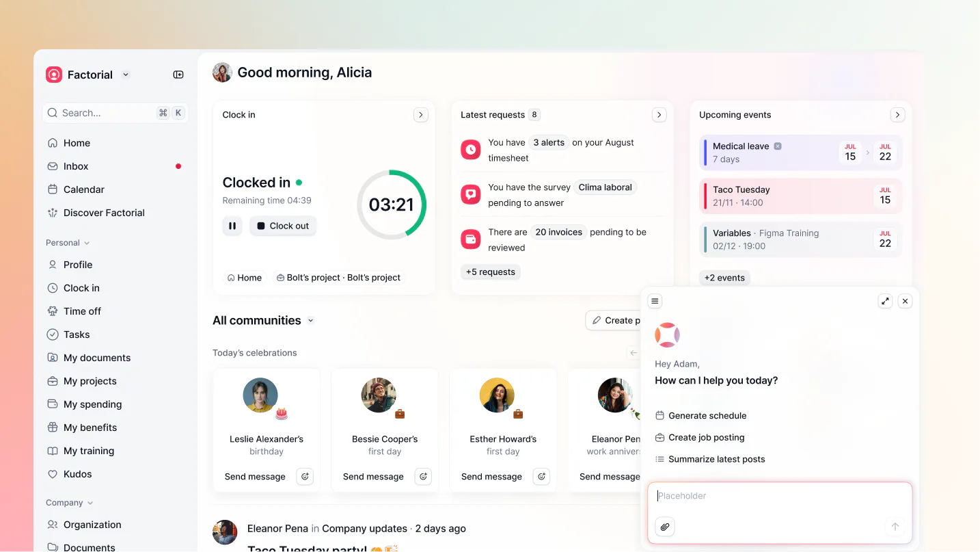The height and width of the screenshot is (552, 980).
Task: Collapse the sidebar with the panel toggle icon
Action: click(178, 75)
